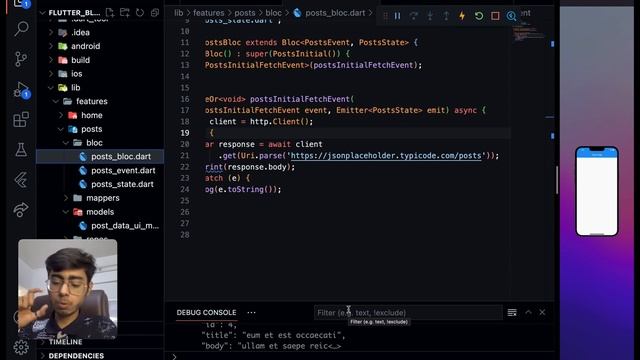The width and height of the screenshot is (640, 360).
Task: Open the Manage settings gear
Action: 21,347
